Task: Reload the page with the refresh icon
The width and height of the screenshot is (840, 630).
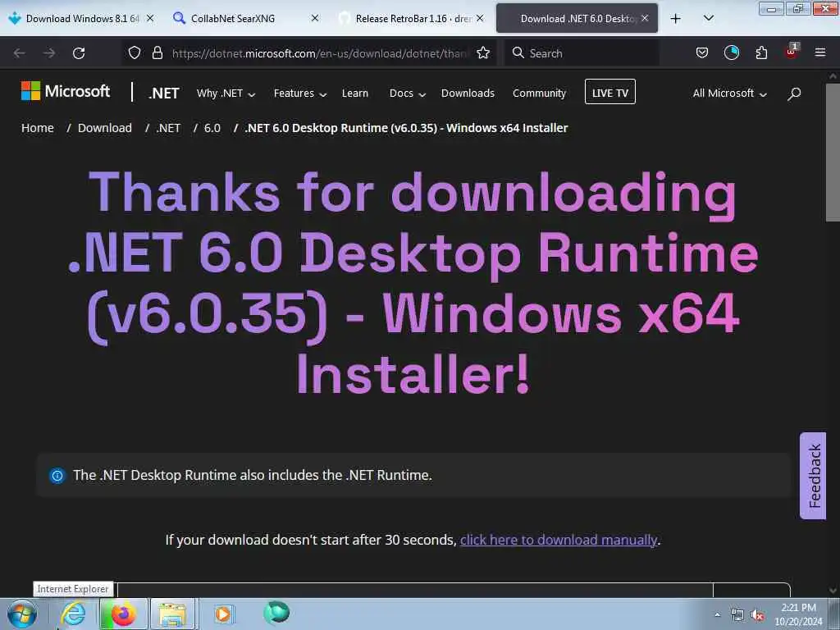Action: pos(79,53)
